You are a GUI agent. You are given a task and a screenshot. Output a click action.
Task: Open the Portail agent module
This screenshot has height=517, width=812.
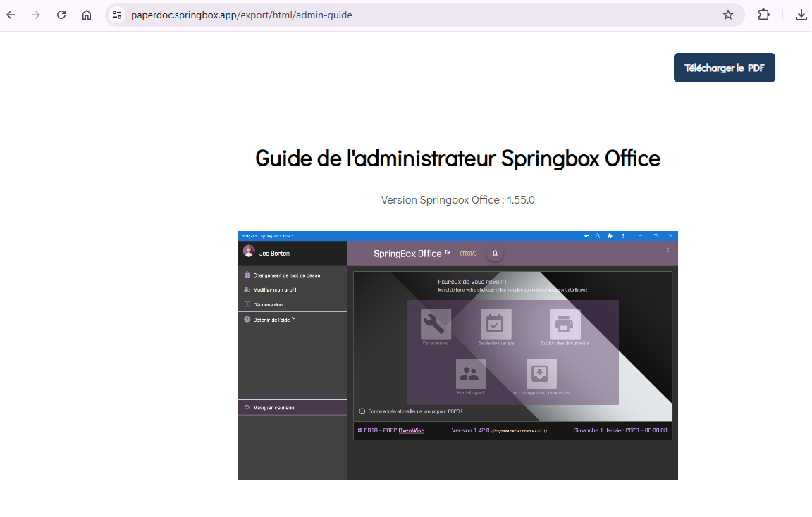pos(471,374)
